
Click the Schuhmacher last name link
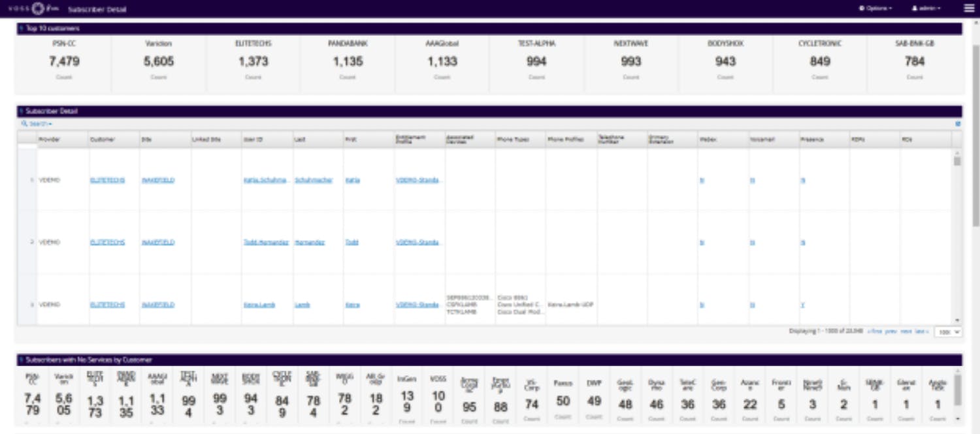[x=314, y=179]
